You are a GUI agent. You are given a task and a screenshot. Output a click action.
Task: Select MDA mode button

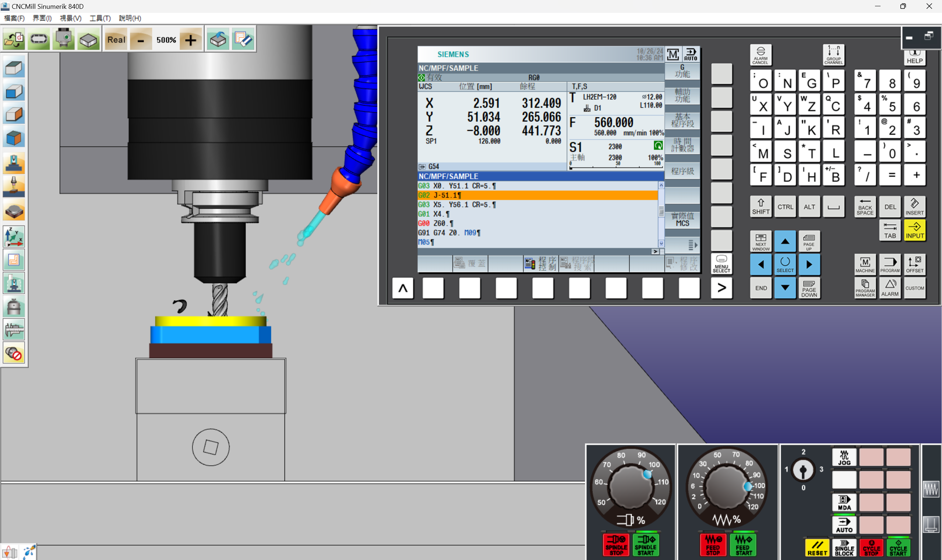[844, 503]
